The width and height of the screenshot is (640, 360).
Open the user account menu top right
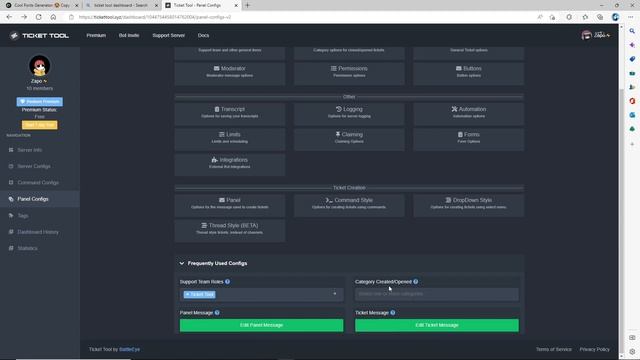[596, 36]
